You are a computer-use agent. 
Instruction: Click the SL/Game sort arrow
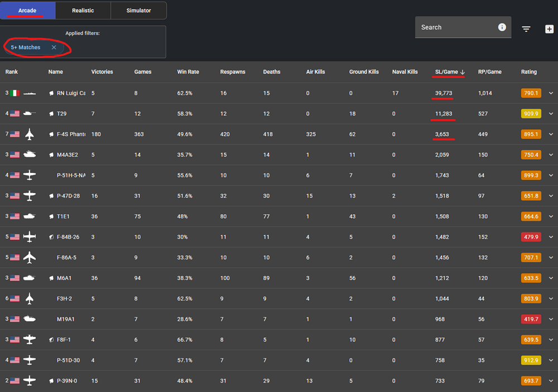point(463,72)
